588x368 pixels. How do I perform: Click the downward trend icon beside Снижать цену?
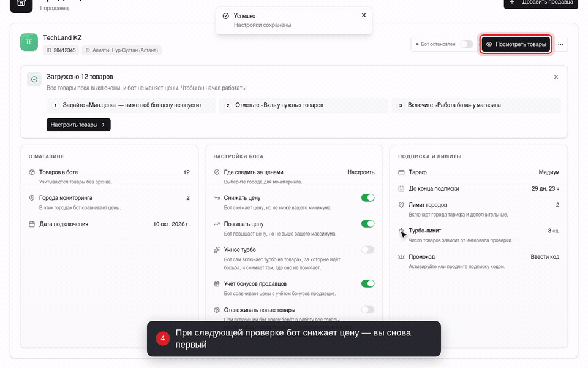[x=217, y=198]
